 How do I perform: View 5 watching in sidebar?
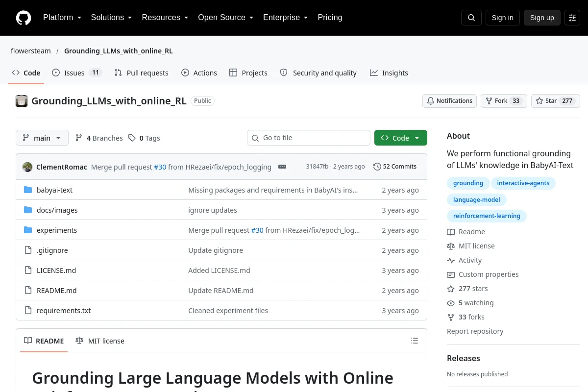click(470, 303)
